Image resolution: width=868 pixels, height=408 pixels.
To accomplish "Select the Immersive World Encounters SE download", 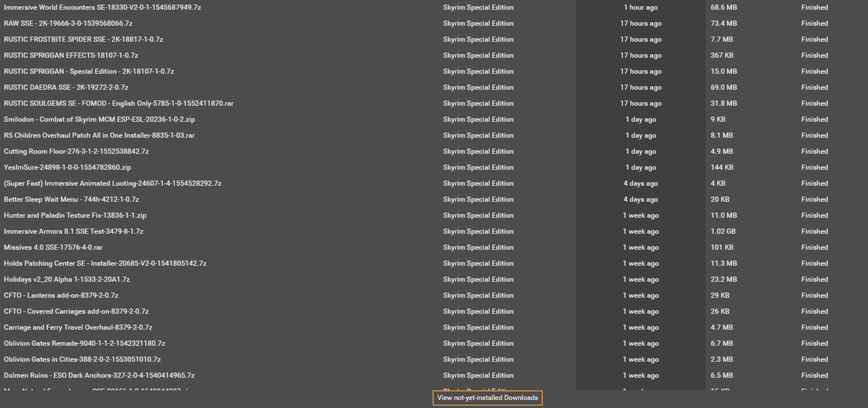I will point(102,7).
